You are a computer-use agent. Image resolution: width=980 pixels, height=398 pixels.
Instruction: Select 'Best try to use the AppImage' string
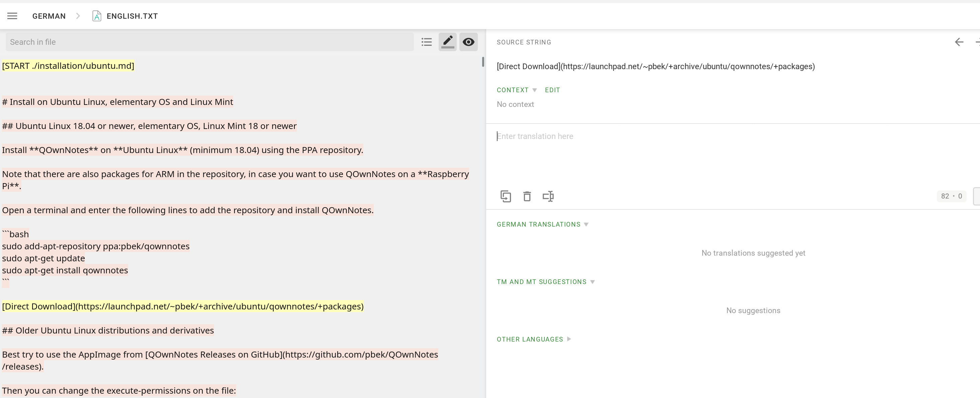(x=220, y=360)
